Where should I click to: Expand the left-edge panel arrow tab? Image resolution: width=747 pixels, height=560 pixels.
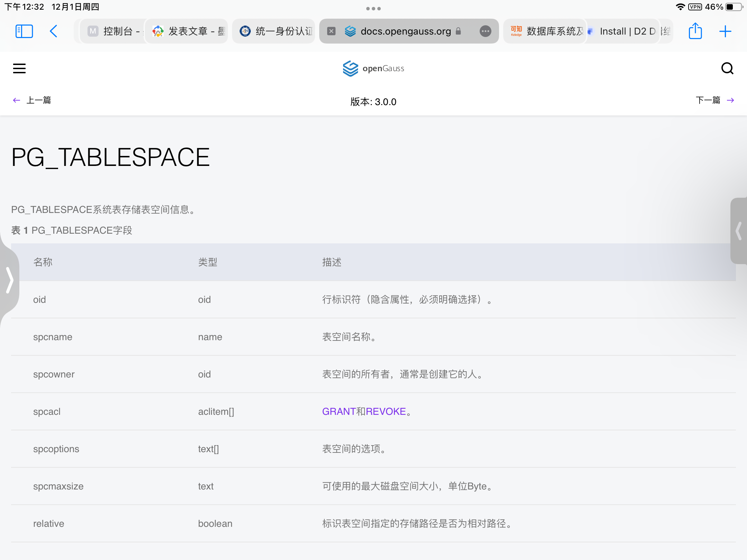click(x=10, y=281)
